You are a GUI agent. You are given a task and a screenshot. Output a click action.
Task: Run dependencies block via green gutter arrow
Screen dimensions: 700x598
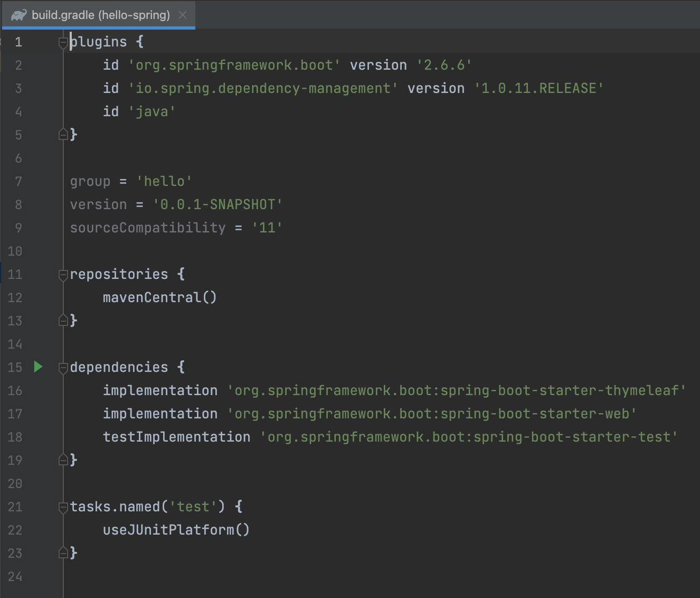pyautogui.click(x=38, y=367)
